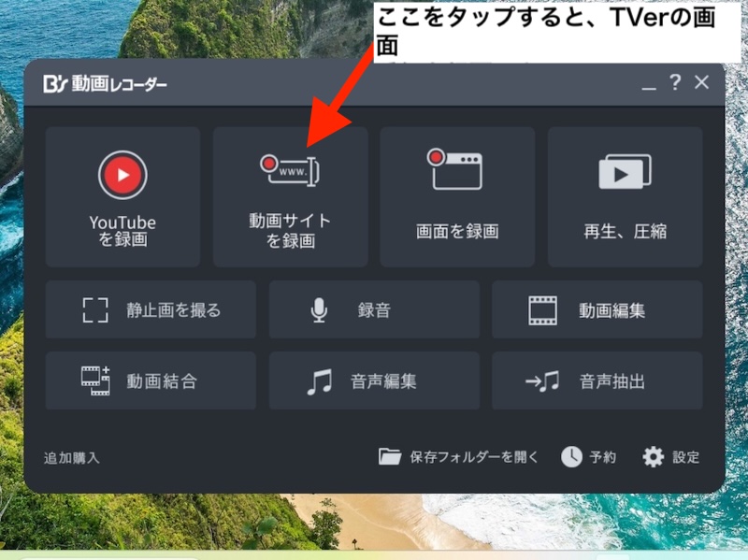Click the help question mark button

tap(675, 83)
